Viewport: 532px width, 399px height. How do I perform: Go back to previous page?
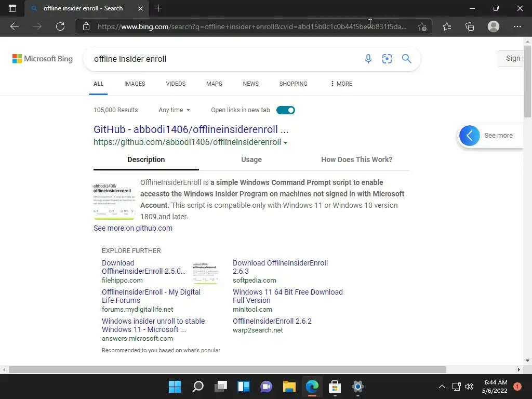click(x=15, y=26)
